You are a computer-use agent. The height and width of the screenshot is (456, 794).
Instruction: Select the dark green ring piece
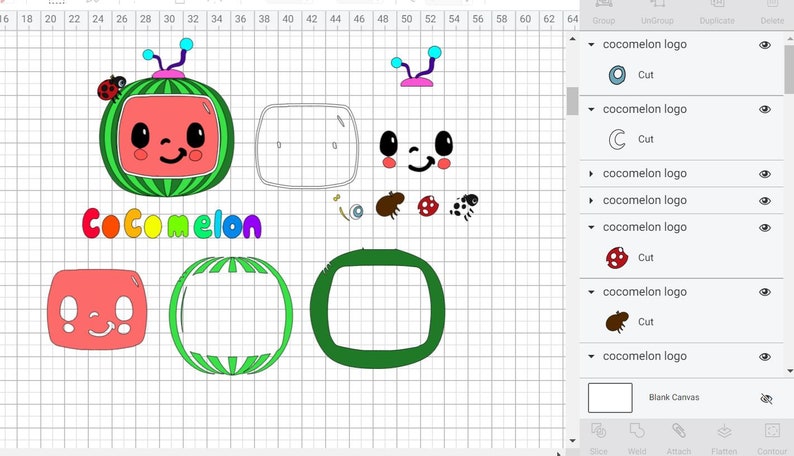378,309
